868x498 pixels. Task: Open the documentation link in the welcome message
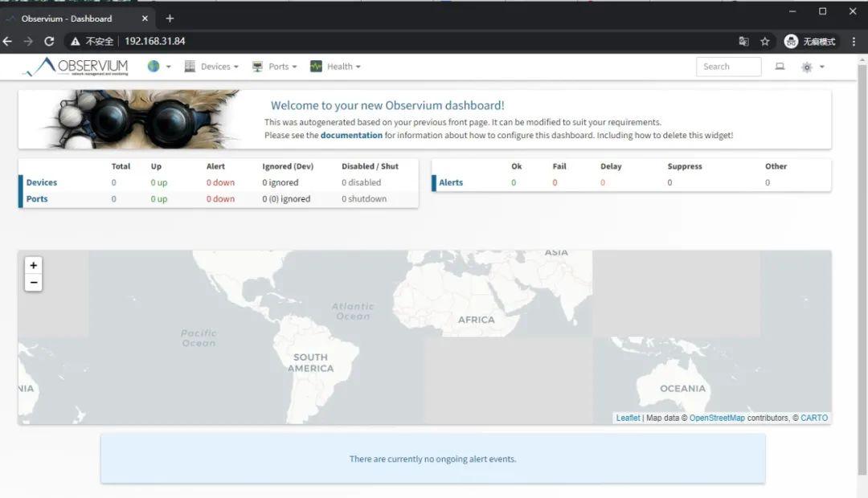(351, 135)
